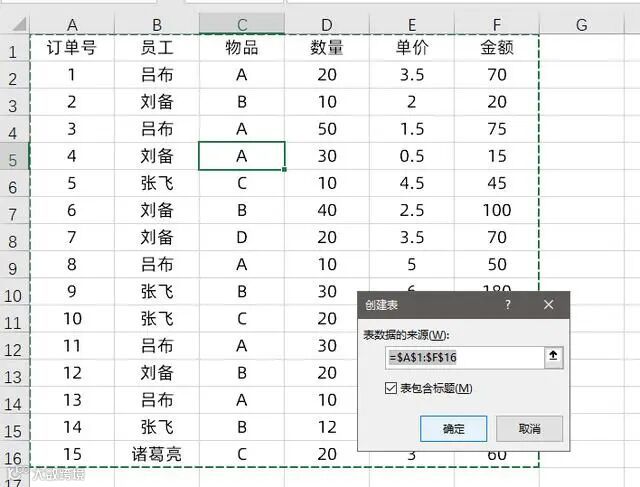Select column G header
Image resolution: width=640 pixels, height=487 pixels.
(x=582, y=24)
